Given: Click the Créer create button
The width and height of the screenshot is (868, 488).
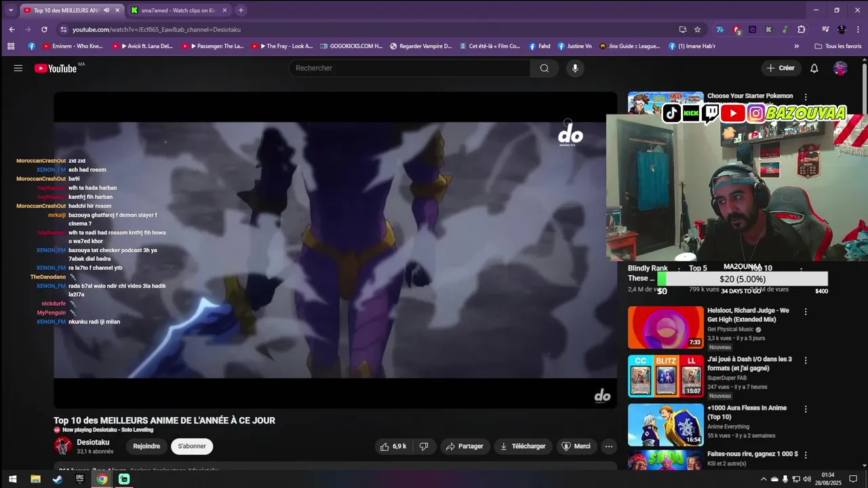Looking at the screenshot, I should pos(781,68).
